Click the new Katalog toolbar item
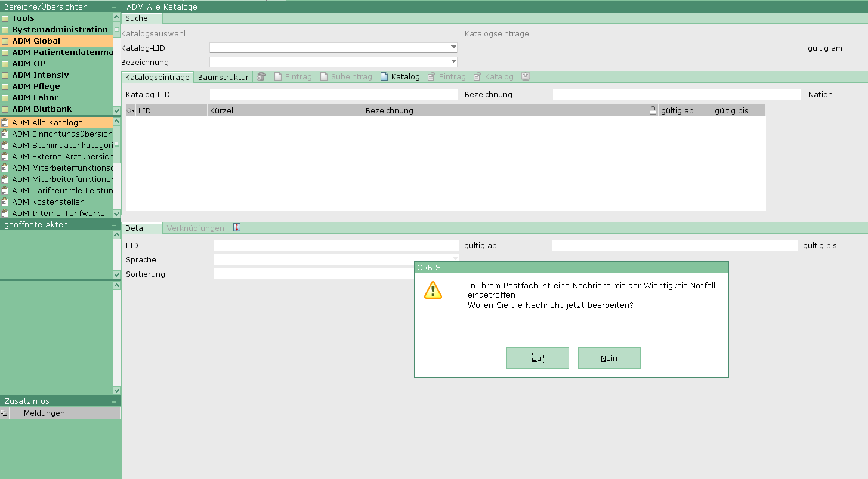Screen dimensions: 868x479 400,77
